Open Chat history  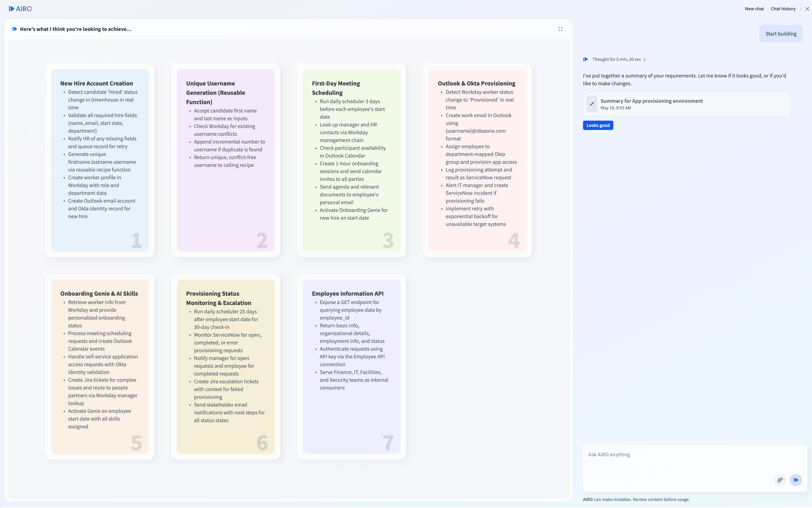pos(783,9)
